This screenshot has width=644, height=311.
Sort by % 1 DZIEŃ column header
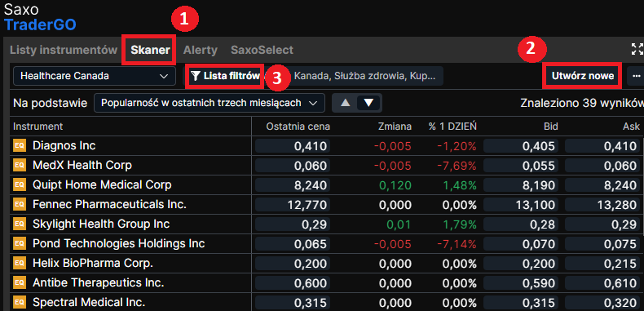coord(452,127)
